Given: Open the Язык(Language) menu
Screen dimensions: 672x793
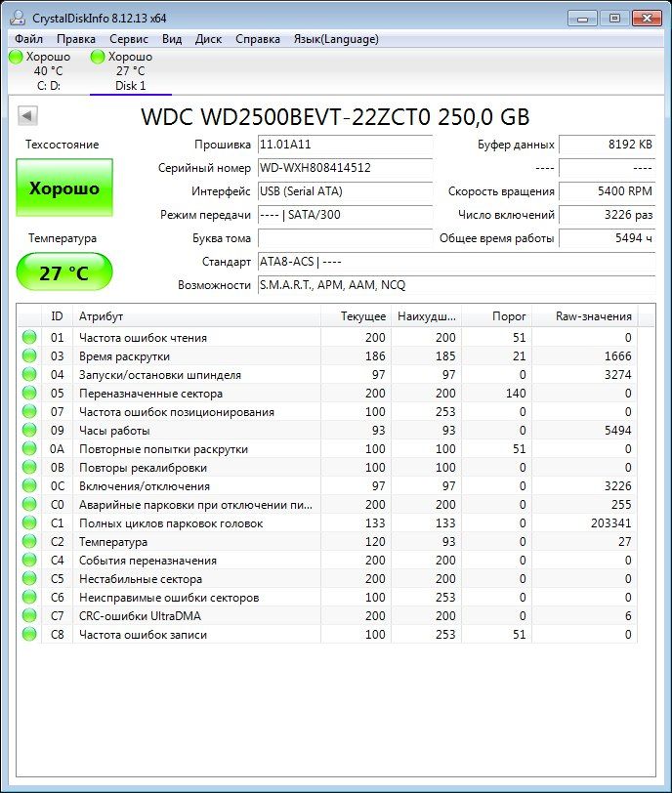Looking at the screenshot, I should (x=336, y=39).
